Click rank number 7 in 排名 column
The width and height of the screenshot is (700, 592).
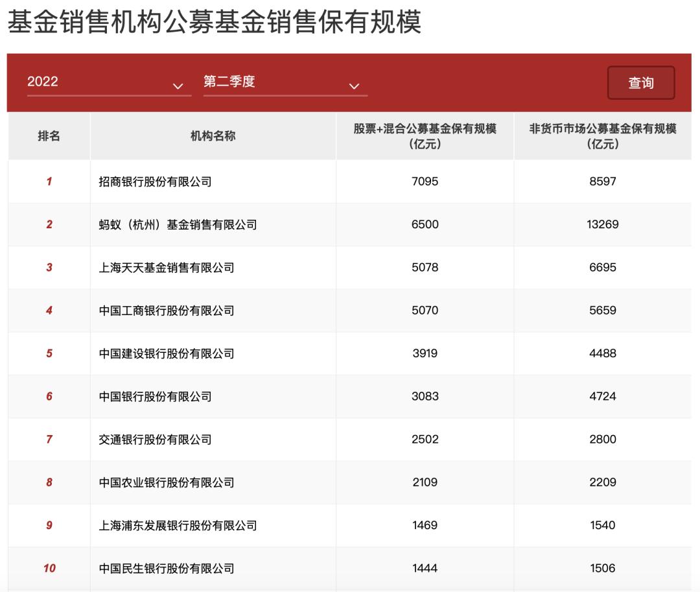(x=49, y=439)
